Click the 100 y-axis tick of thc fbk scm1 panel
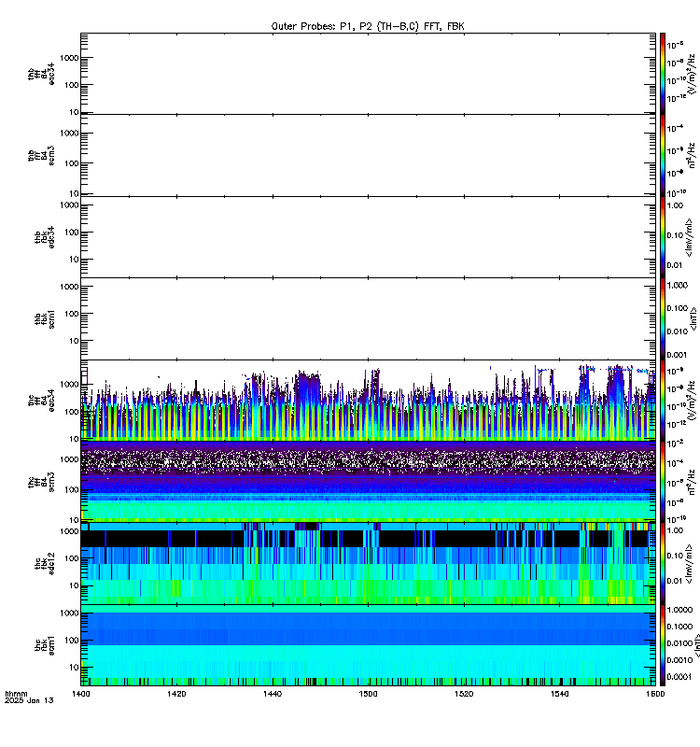 pyautogui.click(x=72, y=641)
